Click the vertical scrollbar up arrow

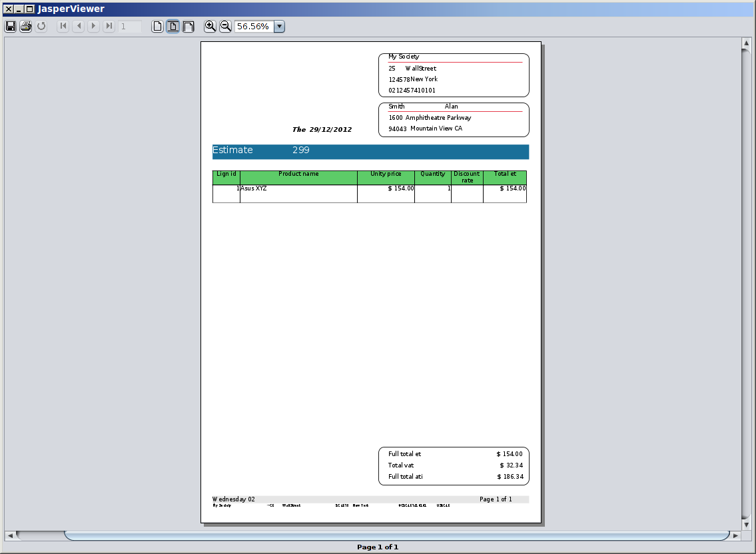tap(746, 43)
